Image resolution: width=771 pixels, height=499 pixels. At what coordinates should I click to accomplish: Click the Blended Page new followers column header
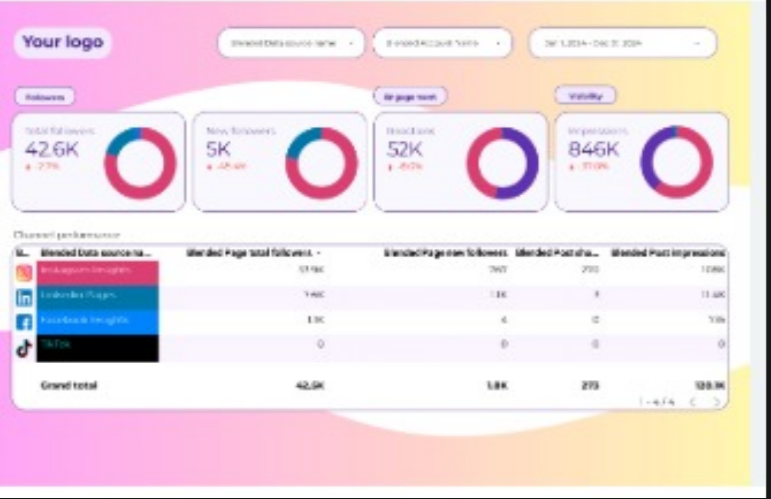tap(445, 253)
